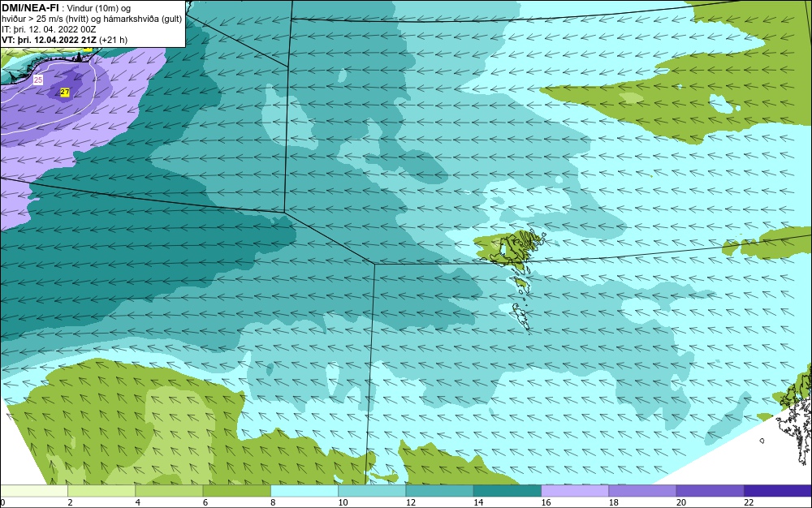Click the legend scale value 14
This screenshot has height=508, width=812.
click(x=478, y=502)
